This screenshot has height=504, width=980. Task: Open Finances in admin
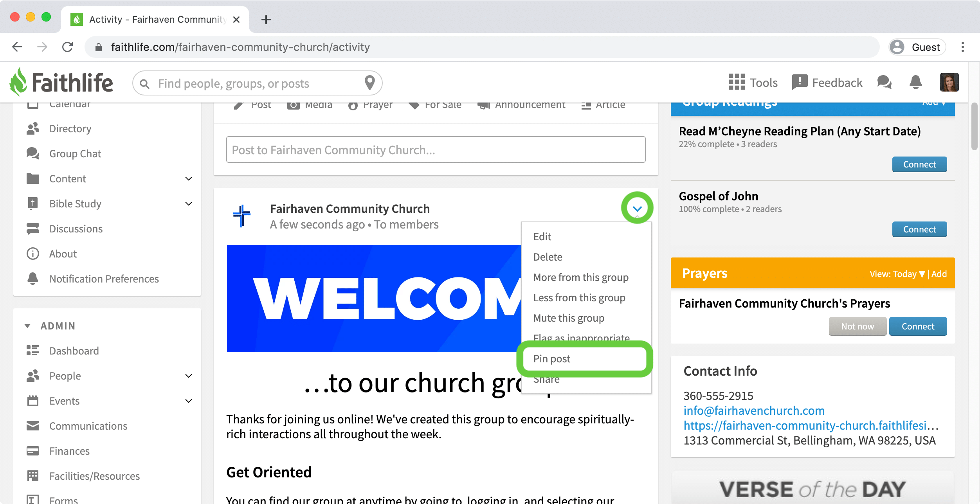pyautogui.click(x=69, y=451)
